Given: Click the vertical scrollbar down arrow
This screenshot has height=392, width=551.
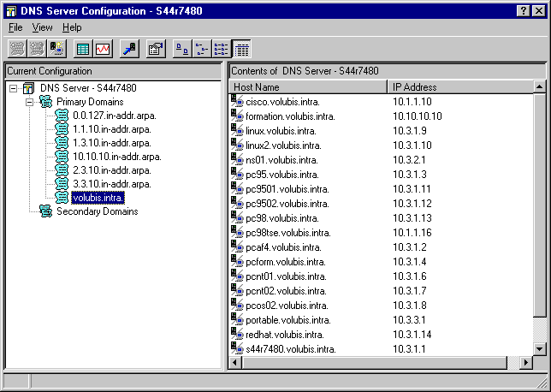Looking at the screenshot, I should [x=539, y=348].
